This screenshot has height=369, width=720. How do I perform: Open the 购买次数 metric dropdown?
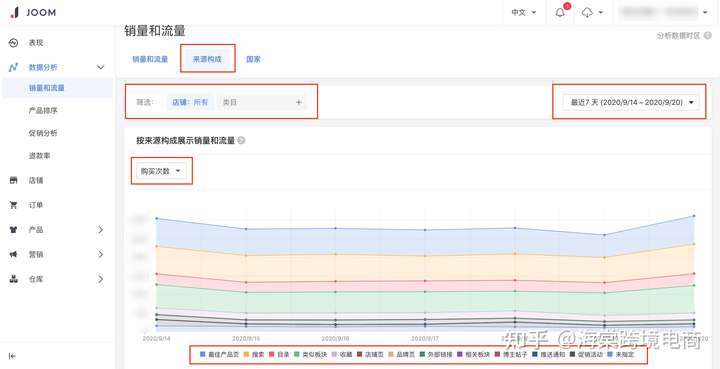coord(161,171)
